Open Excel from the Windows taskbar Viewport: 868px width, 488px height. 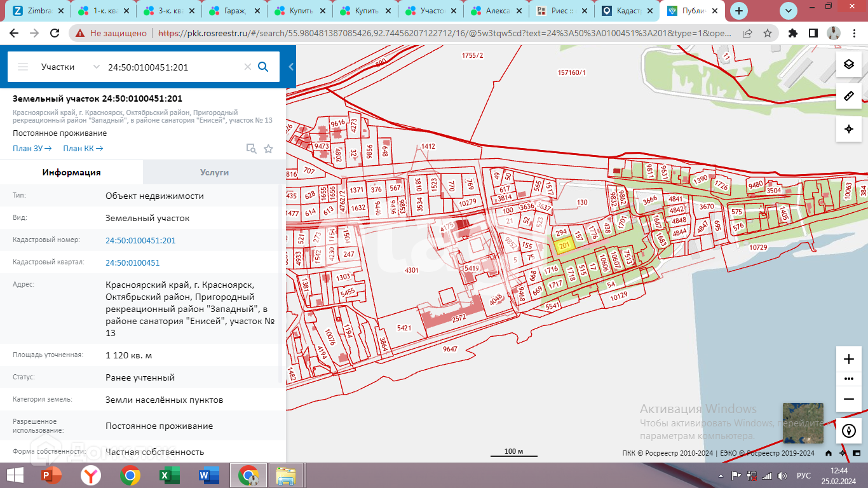[x=168, y=475]
